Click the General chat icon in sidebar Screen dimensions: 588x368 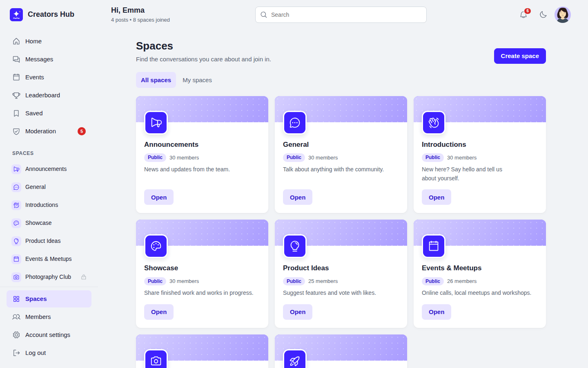pyautogui.click(x=16, y=187)
